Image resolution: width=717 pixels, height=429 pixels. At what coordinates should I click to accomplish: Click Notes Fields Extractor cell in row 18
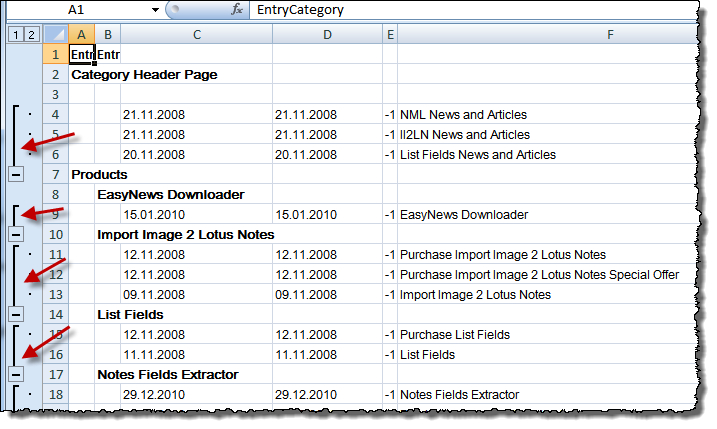460,395
